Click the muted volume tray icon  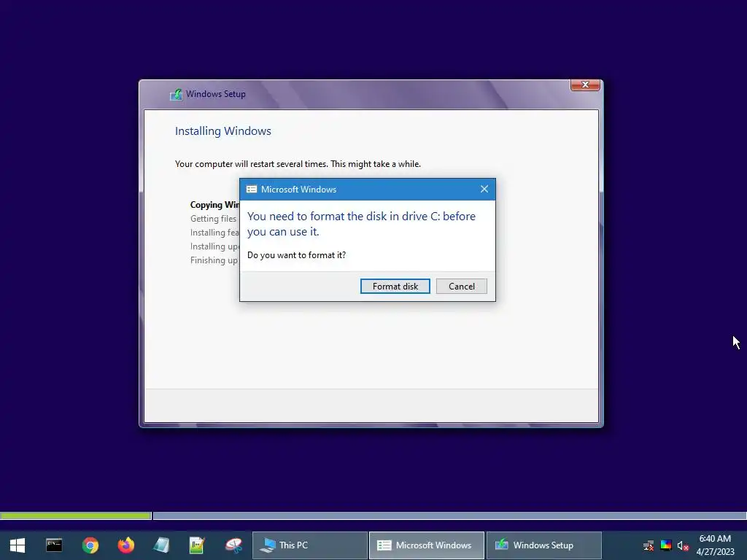[x=683, y=545]
